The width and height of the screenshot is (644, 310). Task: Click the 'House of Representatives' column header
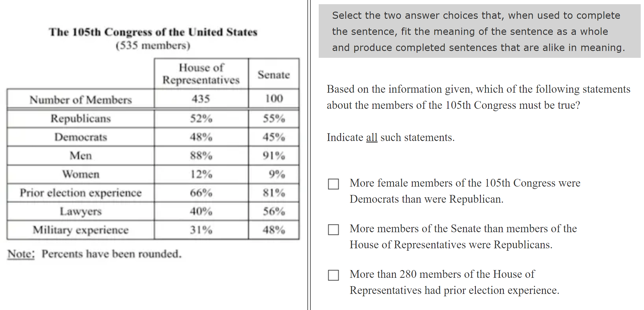[x=201, y=74]
